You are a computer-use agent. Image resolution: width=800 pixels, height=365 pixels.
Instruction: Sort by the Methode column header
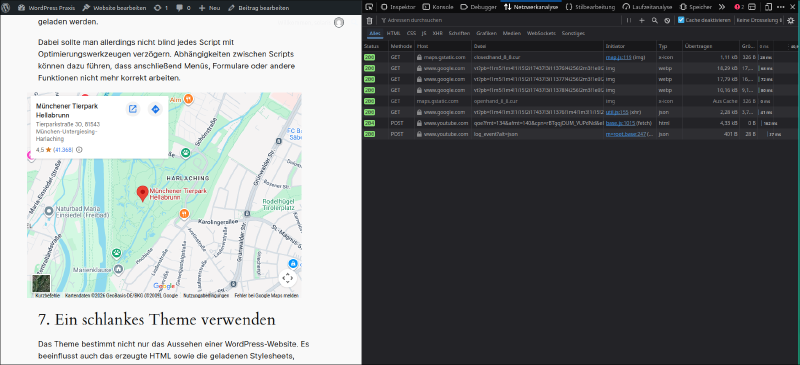(401, 46)
